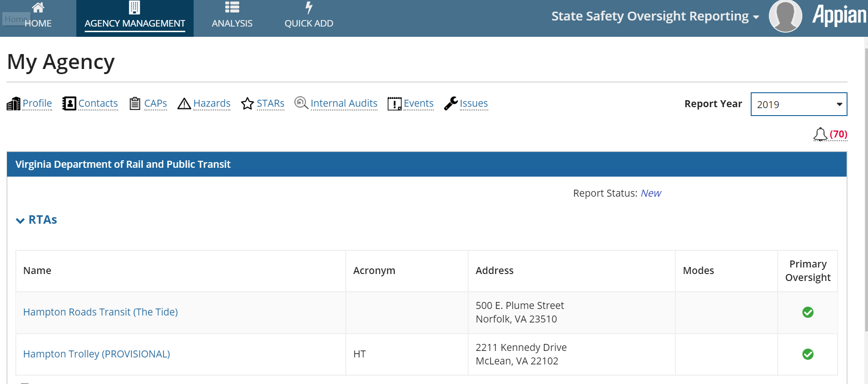868x384 pixels.
Task: Open the notifications bell showing 70
Action: pyautogui.click(x=821, y=134)
